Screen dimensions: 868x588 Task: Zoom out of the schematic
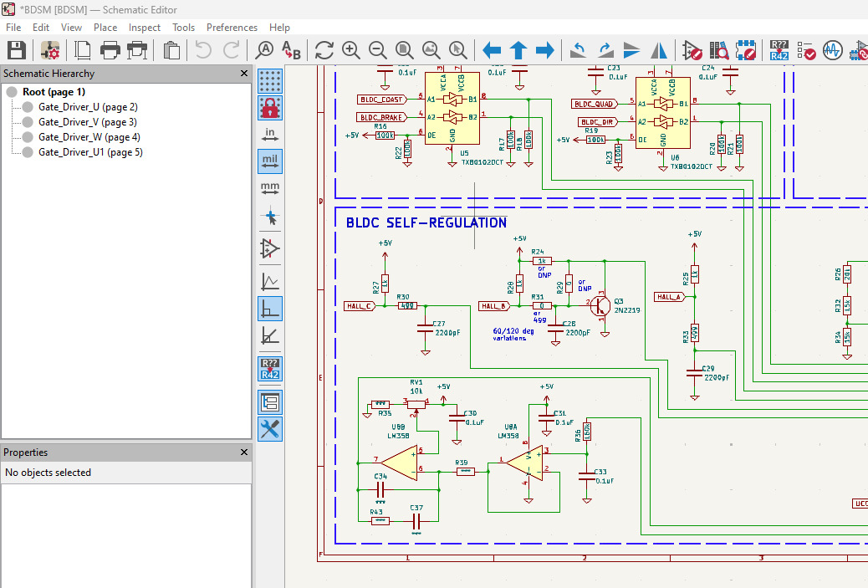(x=377, y=50)
